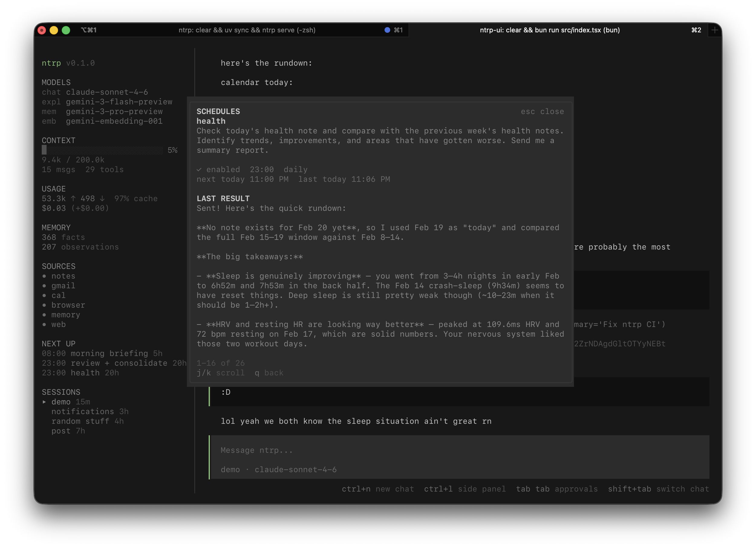Image resolution: width=756 pixels, height=549 pixels.
Task: Select the notifications session
Action: coord(82,412)
